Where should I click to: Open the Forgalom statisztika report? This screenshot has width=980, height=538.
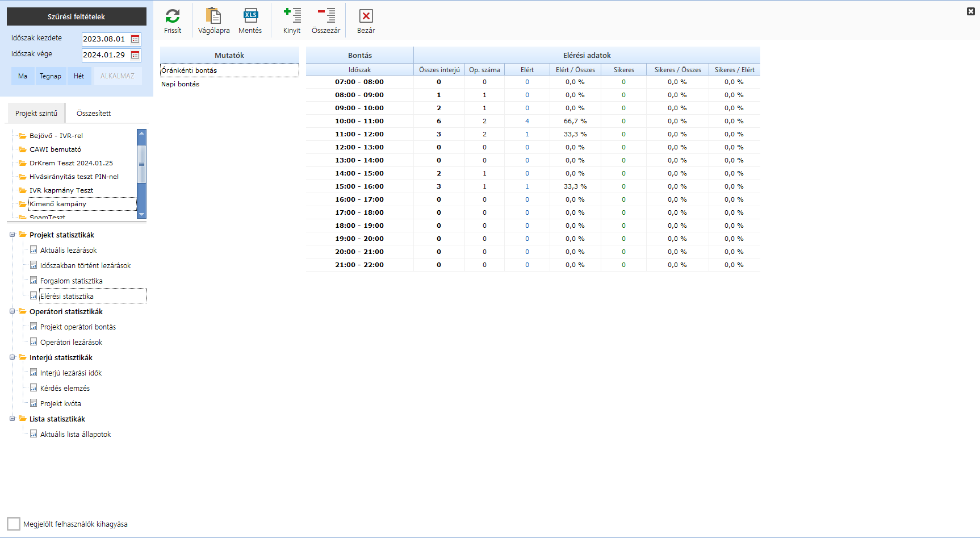pos(71,281)
